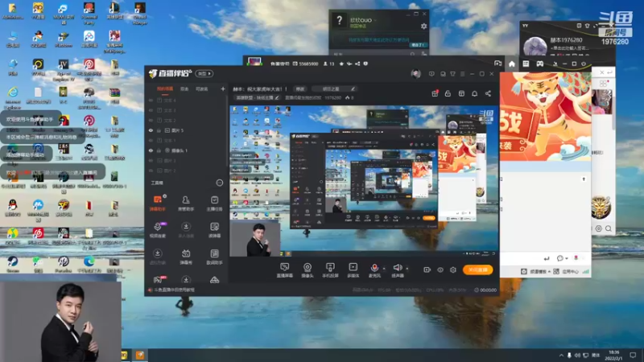The width and height of the screenshot is (644, 362).
Task: Open settings gear beside the go-live button
Action: [x=453, y=269]
